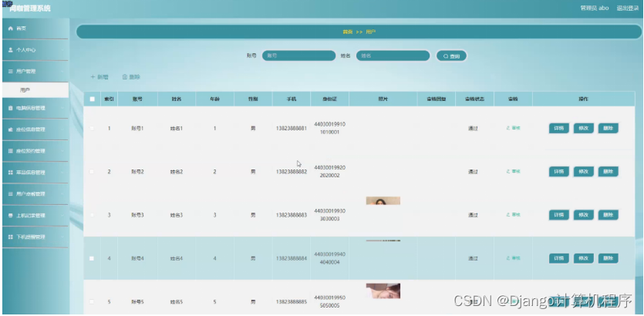Click the 审核 icon for 账号3
644x316 pixels.
point(508,214)
